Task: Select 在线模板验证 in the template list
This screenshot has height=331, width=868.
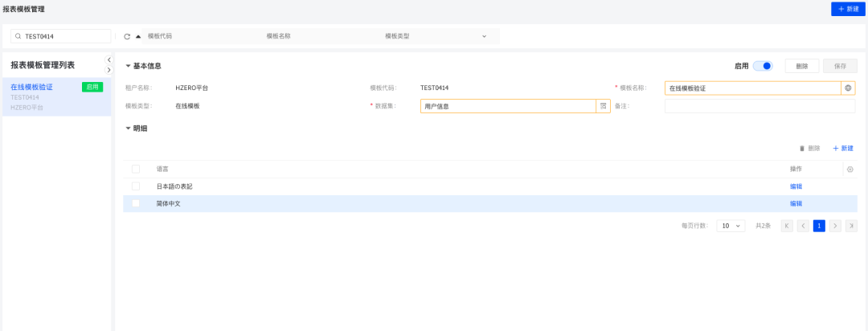Action: click(32, 87)
